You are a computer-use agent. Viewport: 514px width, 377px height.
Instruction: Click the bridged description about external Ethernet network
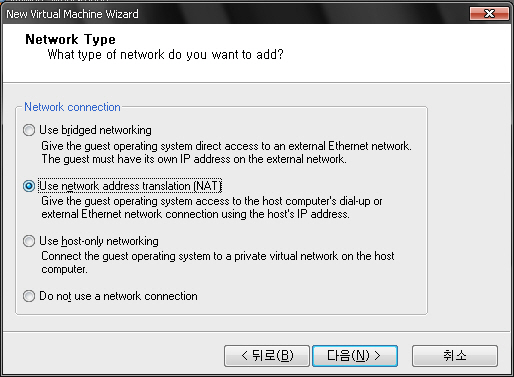pyautogui.click(x=226, y=146)
